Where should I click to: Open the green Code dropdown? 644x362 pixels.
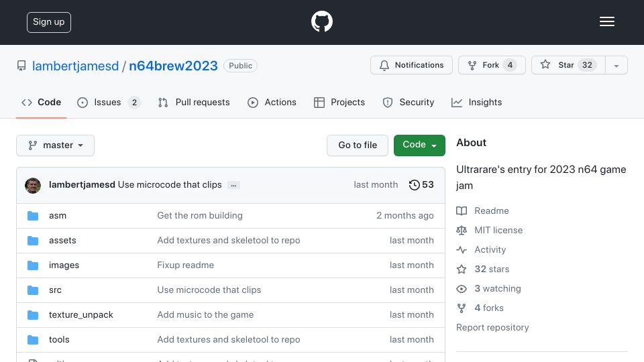(x=419, y=145)
